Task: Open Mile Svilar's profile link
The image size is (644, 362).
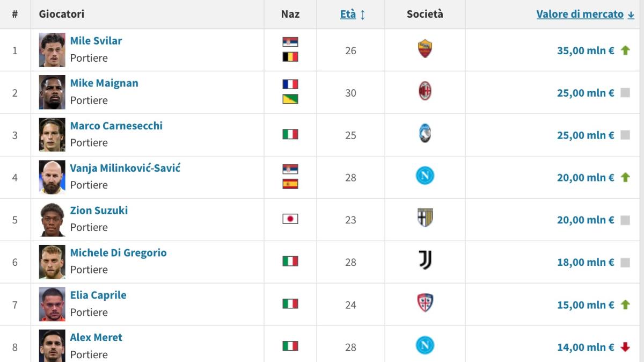Action: tap(95, 40)
